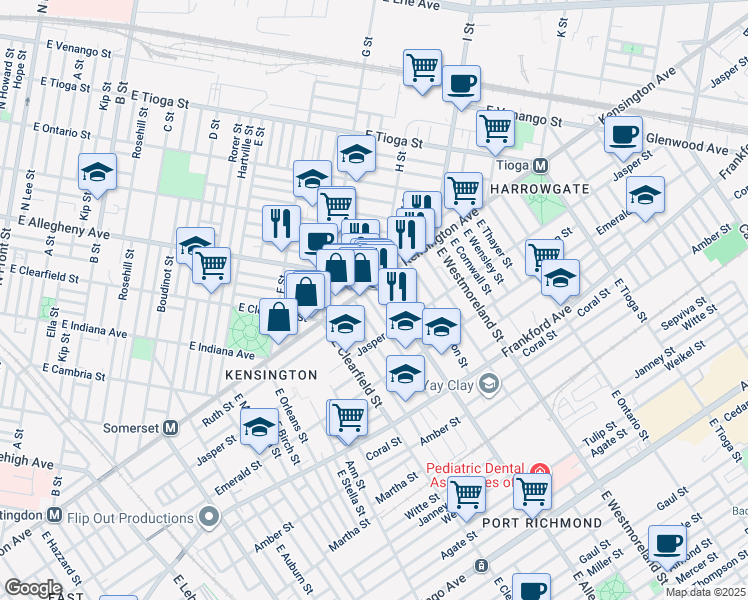This screenshot has width=748, height=600.
Task: Click the Sepviva St street label
Action: point(684,313)
